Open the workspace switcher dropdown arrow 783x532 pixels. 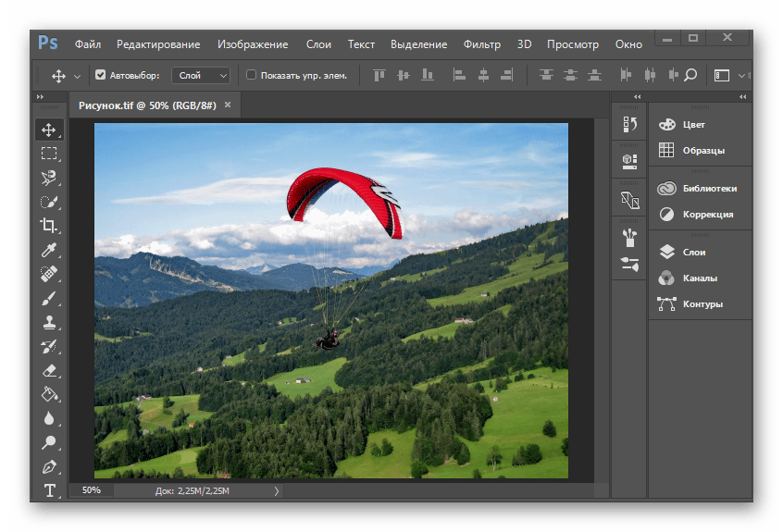pos(741,76)
